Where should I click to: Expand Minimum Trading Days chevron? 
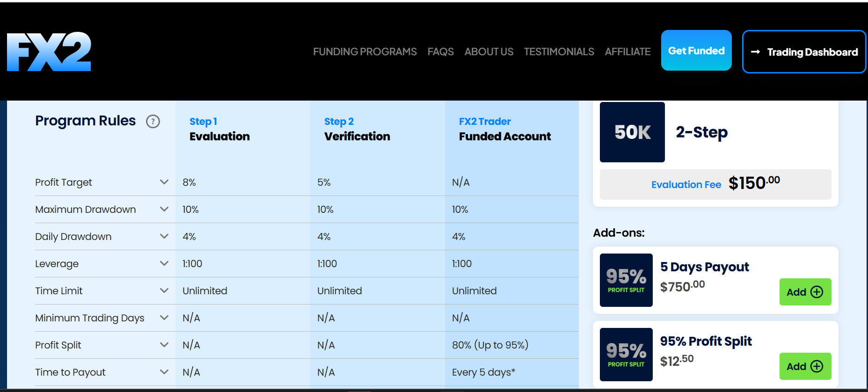(164, 318)
